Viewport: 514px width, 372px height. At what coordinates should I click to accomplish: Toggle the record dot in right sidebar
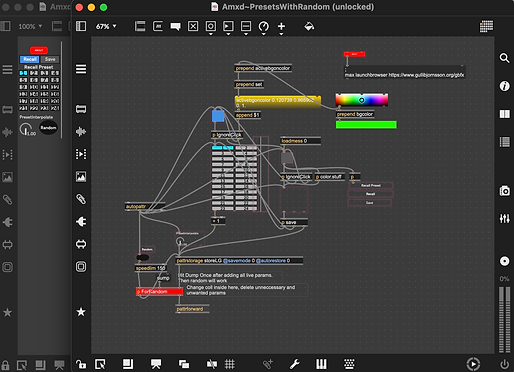pyautogui.click(x=504, y=261)
